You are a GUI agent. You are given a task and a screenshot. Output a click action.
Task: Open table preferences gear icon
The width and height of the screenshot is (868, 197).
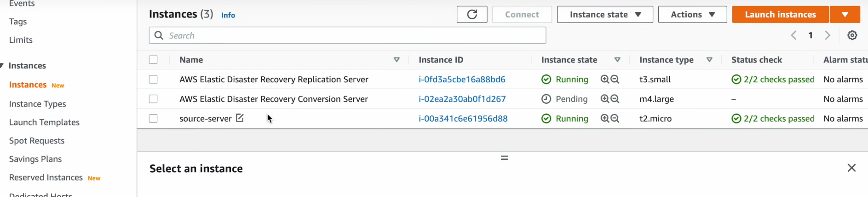click(852, 35)
